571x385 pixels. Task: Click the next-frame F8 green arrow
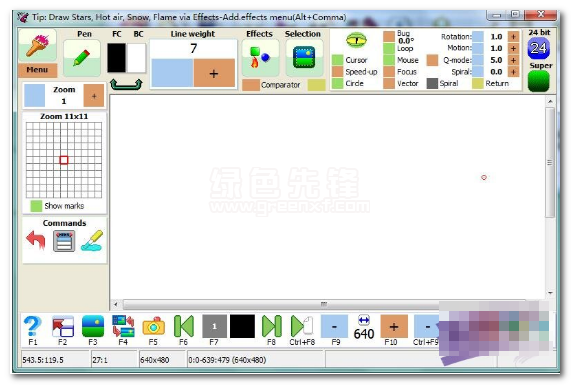click(272, 326)
